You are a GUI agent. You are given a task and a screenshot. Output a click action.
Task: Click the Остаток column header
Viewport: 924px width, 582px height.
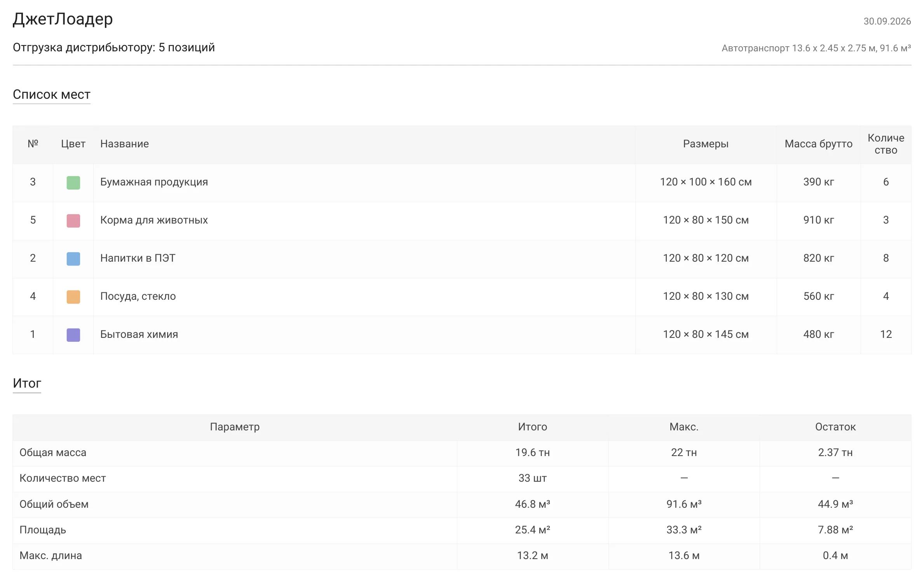pos(835,427)
